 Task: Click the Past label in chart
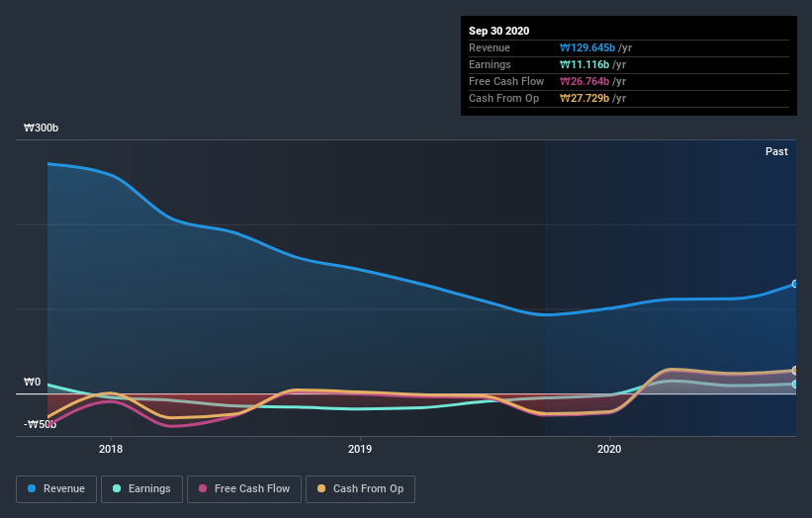pyautogui.click(x=776, y=151)
